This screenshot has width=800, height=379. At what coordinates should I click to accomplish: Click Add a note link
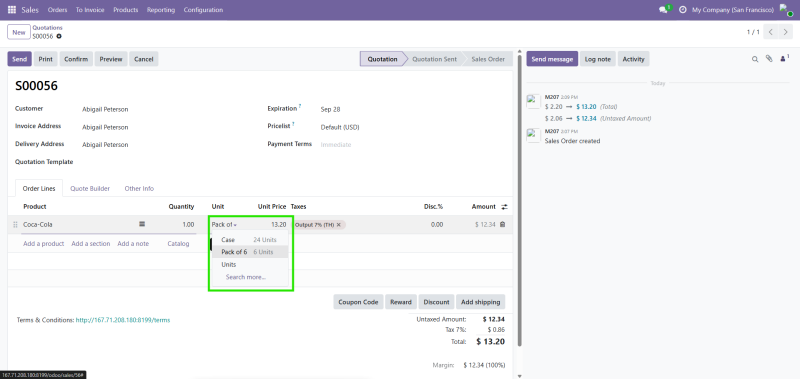coord(133,244)
